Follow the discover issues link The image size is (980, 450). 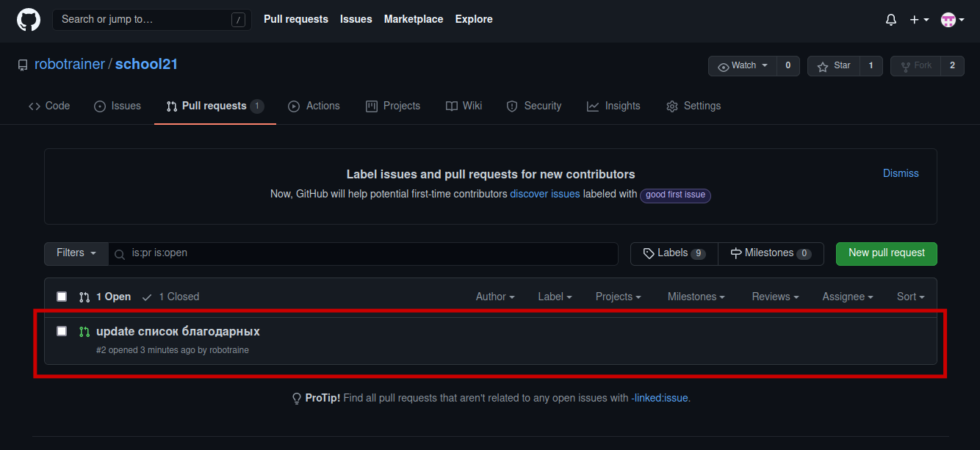(x=545, y=195)
